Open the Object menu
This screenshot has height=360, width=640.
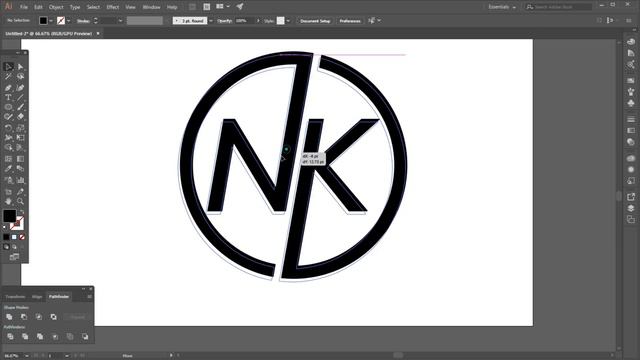(56, 7)
